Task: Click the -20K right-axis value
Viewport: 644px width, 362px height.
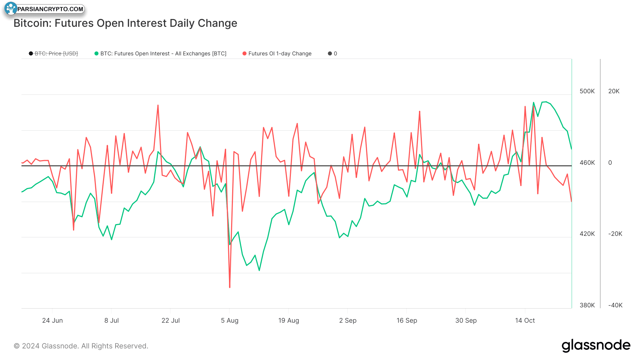Action: [x=615, y=234]
